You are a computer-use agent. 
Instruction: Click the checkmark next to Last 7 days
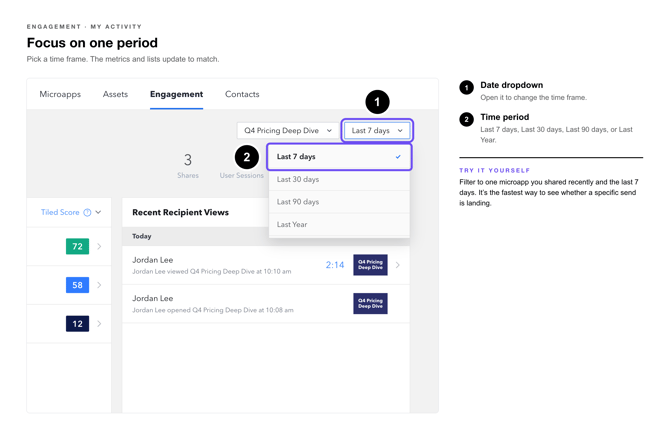click(398, 157)
